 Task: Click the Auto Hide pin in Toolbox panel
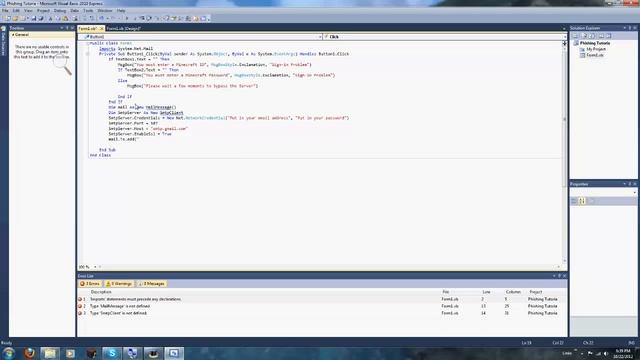pyautogui.click(x=67, y=28)
